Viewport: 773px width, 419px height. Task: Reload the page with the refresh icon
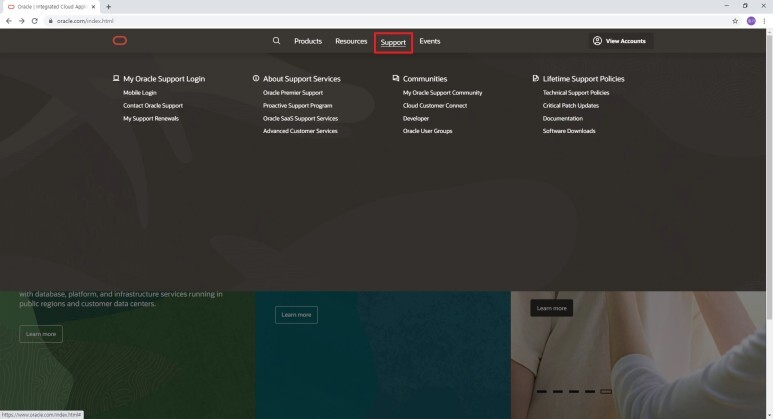tap(35, 21)
